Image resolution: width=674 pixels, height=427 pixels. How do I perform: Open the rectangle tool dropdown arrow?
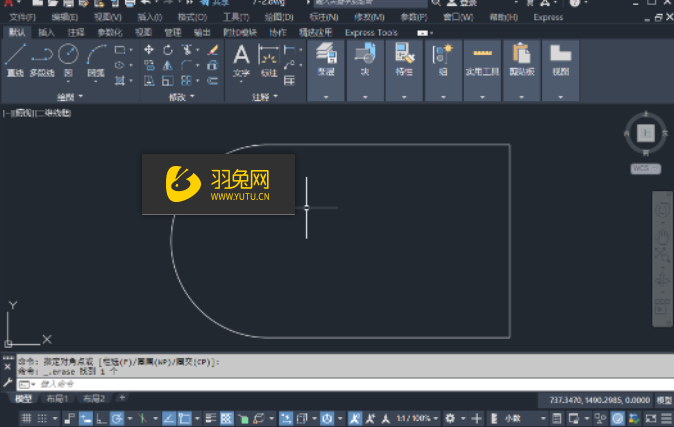[x=131, y=50]
